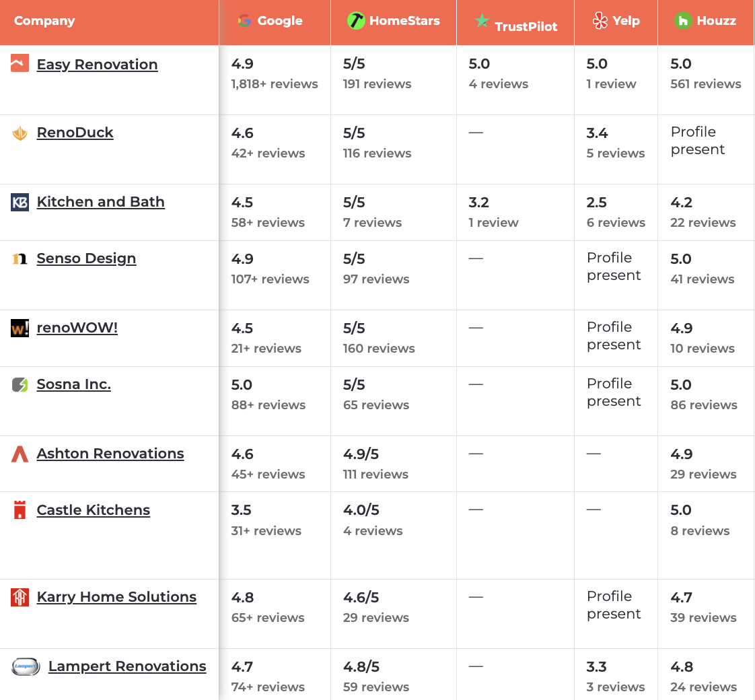Click the Sosna Inc. logo icon
The height and width of the screenshot is (700, 755).
point(20,385)
